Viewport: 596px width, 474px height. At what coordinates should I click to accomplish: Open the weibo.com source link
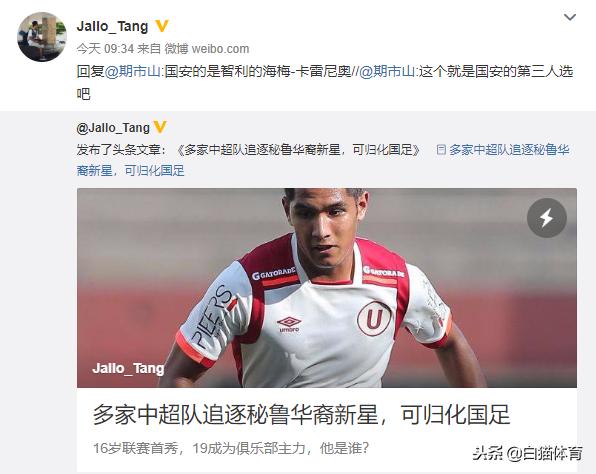tap(220, 49)
